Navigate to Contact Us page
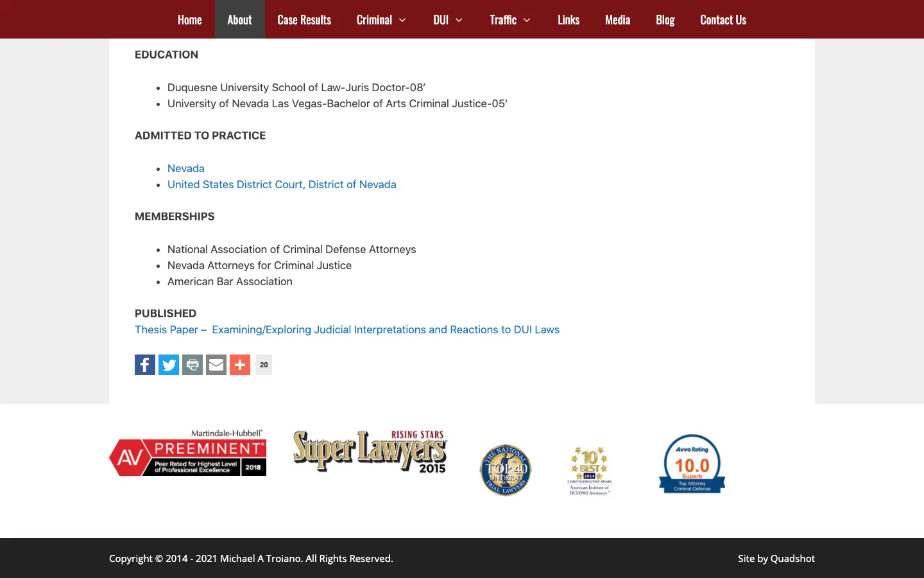The width and height of the screenshot is (924, 578). click(x=723, y=20)
